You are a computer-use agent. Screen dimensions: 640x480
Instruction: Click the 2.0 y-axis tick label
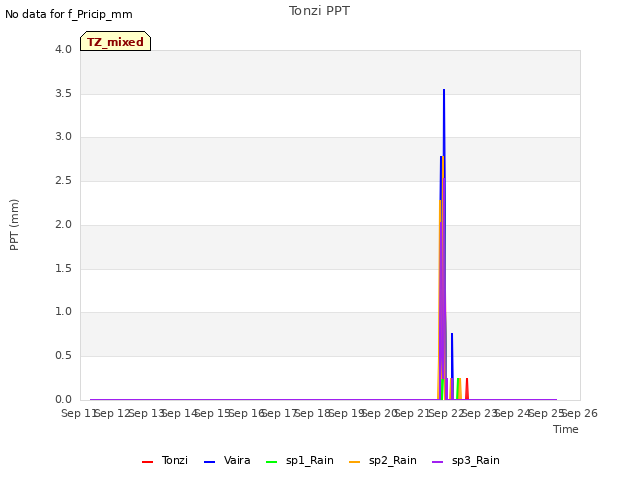[63, 224]
